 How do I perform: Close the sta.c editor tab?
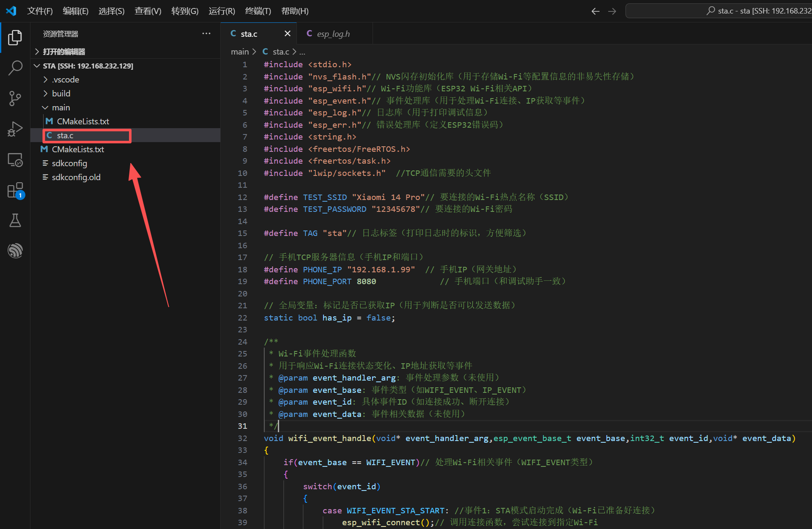coord(288,33)
